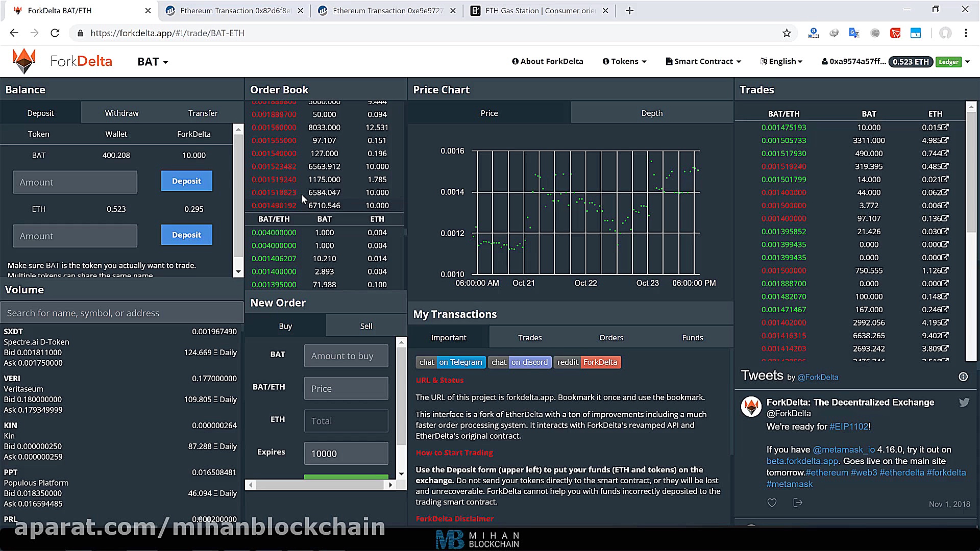
Task: Click the Twitter bird icon on tweet
Action: 964,403
